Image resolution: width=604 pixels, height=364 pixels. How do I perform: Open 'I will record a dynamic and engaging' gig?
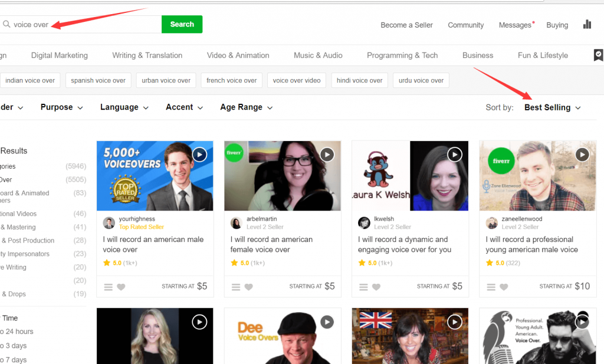[405, 244]
